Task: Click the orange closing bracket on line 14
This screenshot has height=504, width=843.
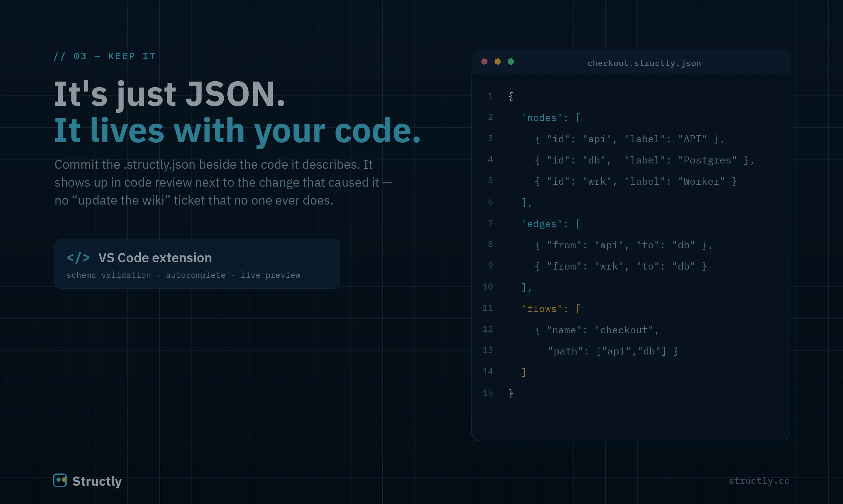Action: 524,373
